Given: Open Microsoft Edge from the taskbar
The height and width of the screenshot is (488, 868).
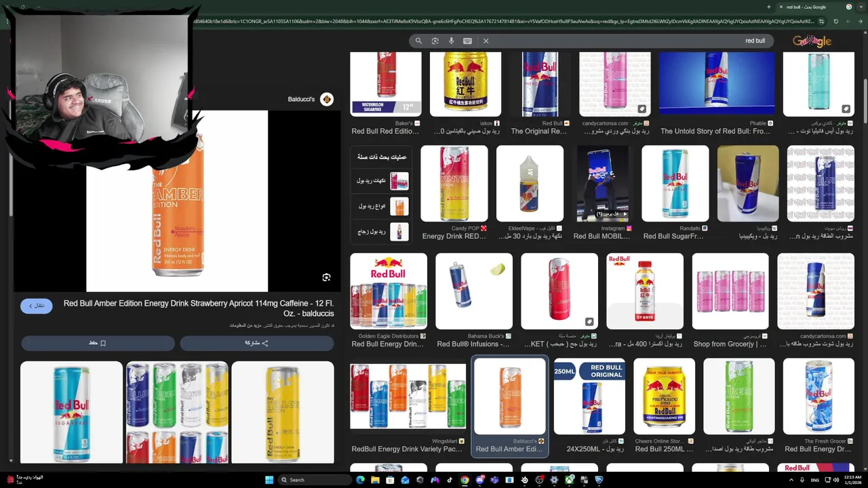Looking at the screenshot, I should coord(360,480).
